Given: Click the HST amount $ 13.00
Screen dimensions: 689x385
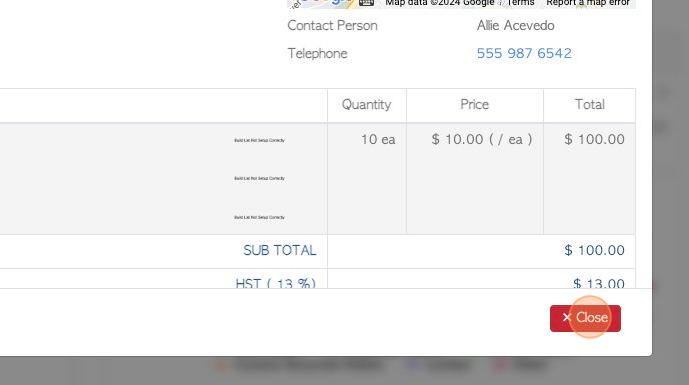Looking at the screenshot, I should click(x=598, y=283).
